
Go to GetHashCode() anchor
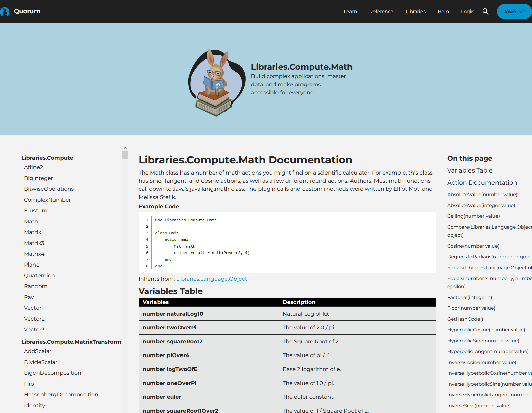point(465,319)
